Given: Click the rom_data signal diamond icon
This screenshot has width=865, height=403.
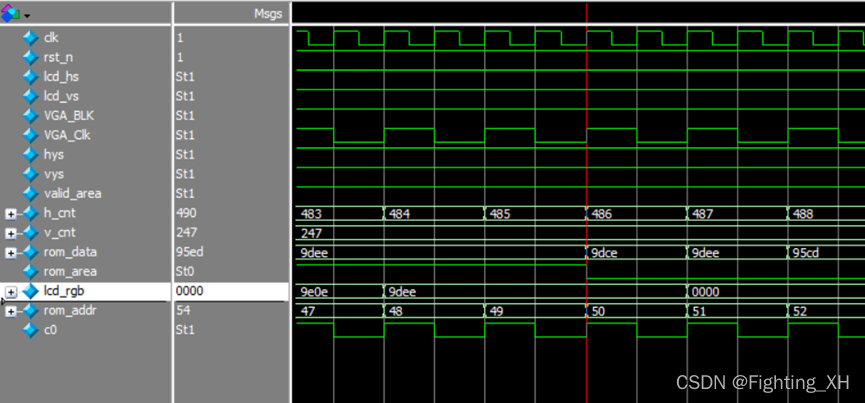Looking at the screenshot, I should tap(30, 252).
